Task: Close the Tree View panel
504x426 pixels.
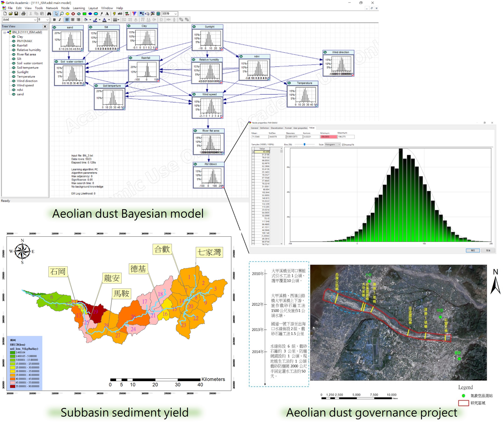Action: [45, 26]
